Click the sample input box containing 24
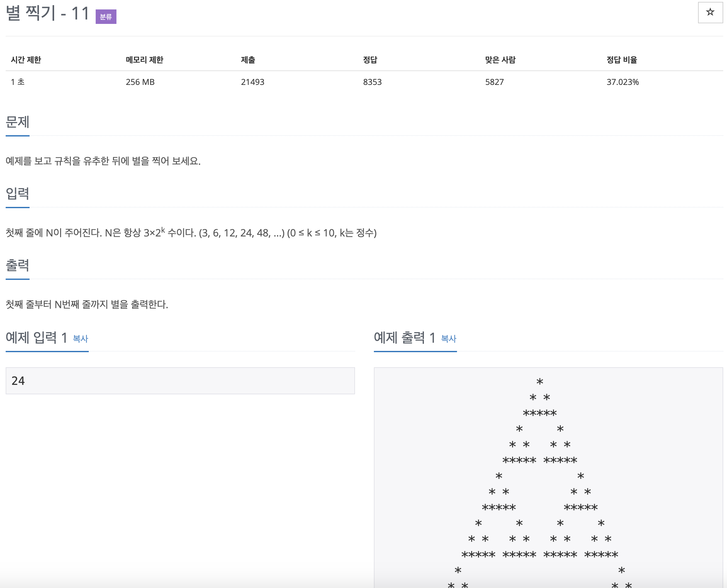The image size is (727, 588). (x=180, y=380)
